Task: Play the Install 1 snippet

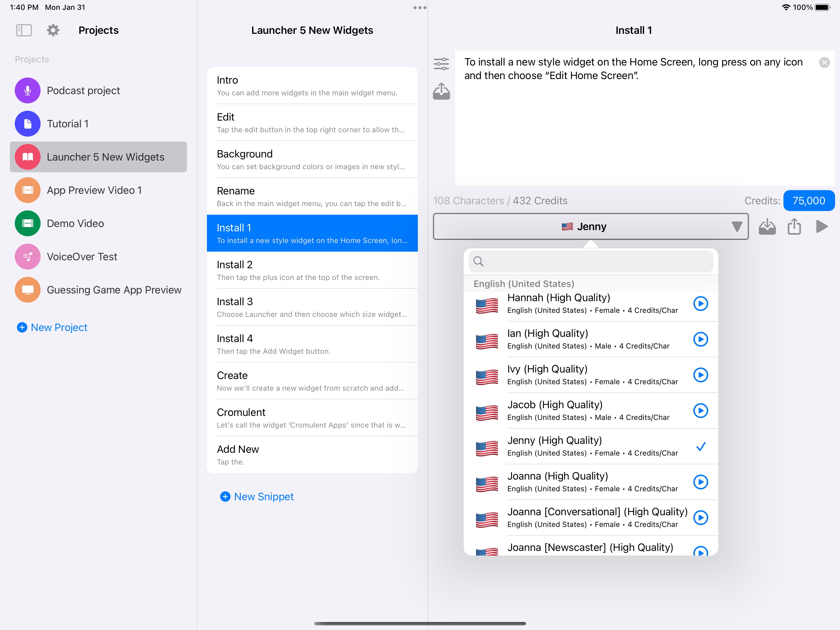Action: (822, 226)
